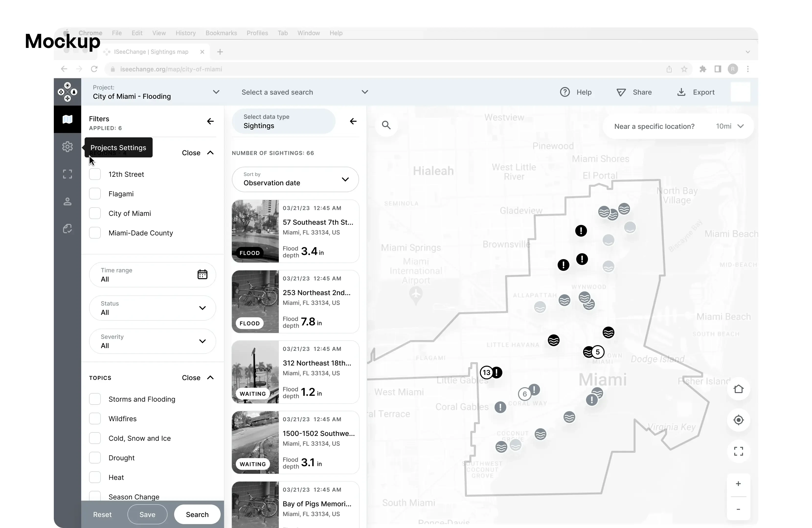
Task: Click the map search magnifier icon
Action: (x=386, y=125)
